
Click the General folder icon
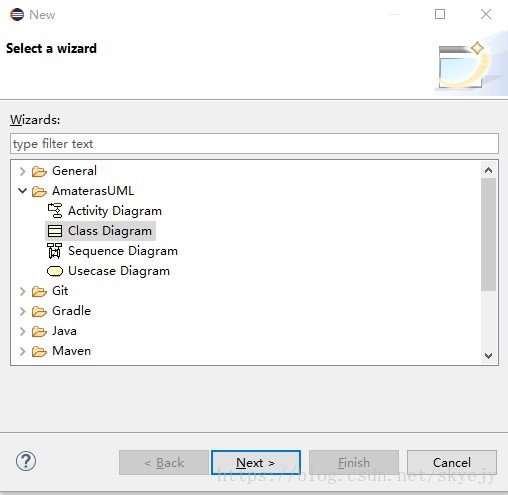(39, 171)
